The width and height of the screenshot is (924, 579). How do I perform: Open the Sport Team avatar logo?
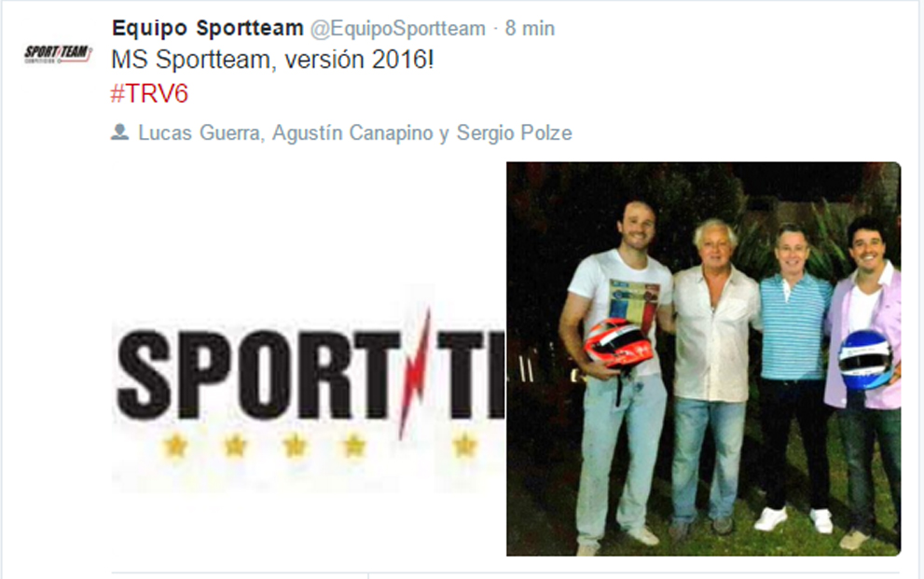point(58,53)
